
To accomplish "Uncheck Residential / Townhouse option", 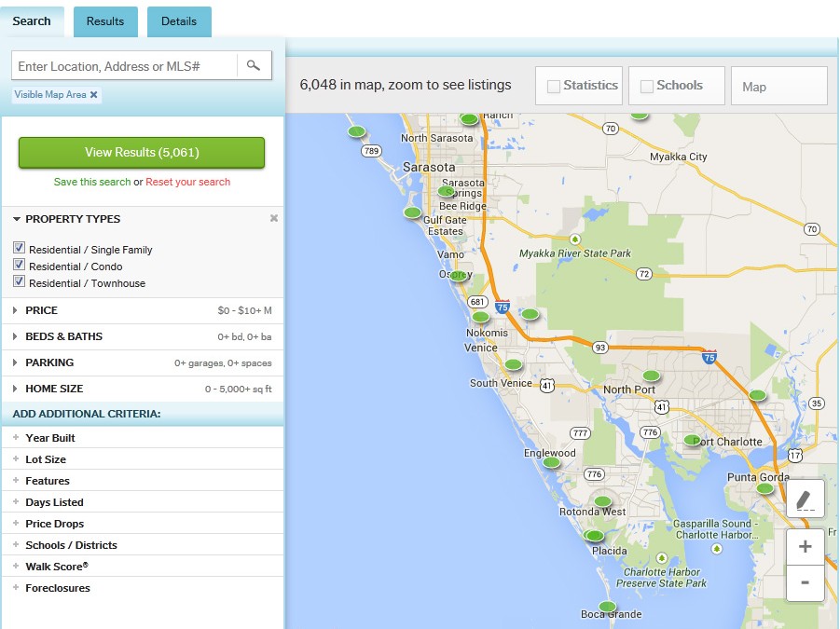I will pyautogui.click(x=19, y=282).
